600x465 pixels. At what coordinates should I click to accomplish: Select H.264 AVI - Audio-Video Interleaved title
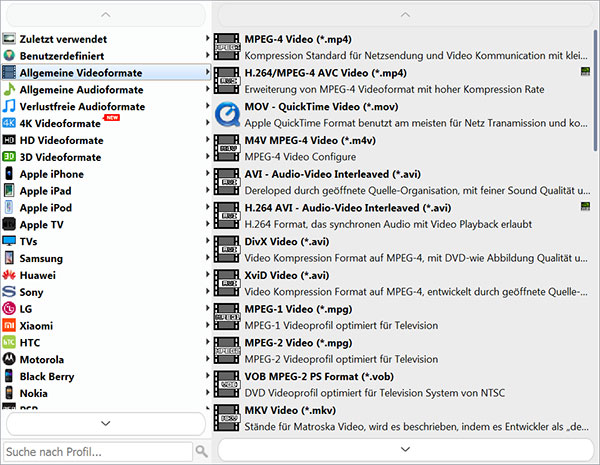(348, 207)
